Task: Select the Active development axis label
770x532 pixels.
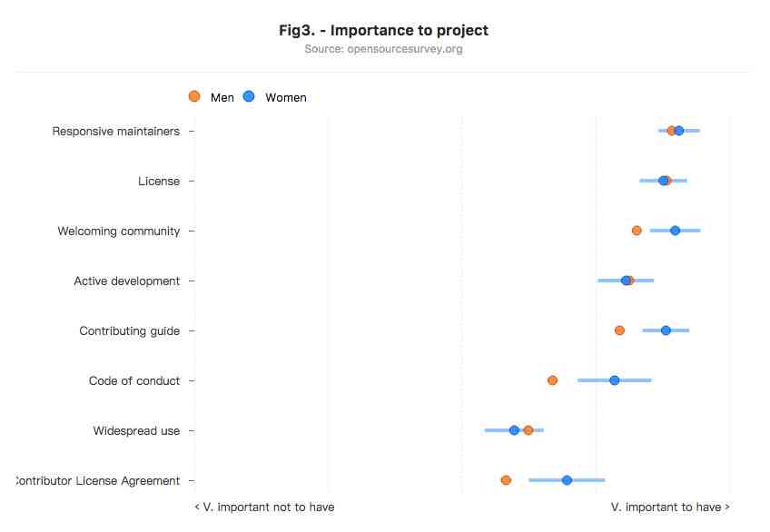Action: point(127,281)
